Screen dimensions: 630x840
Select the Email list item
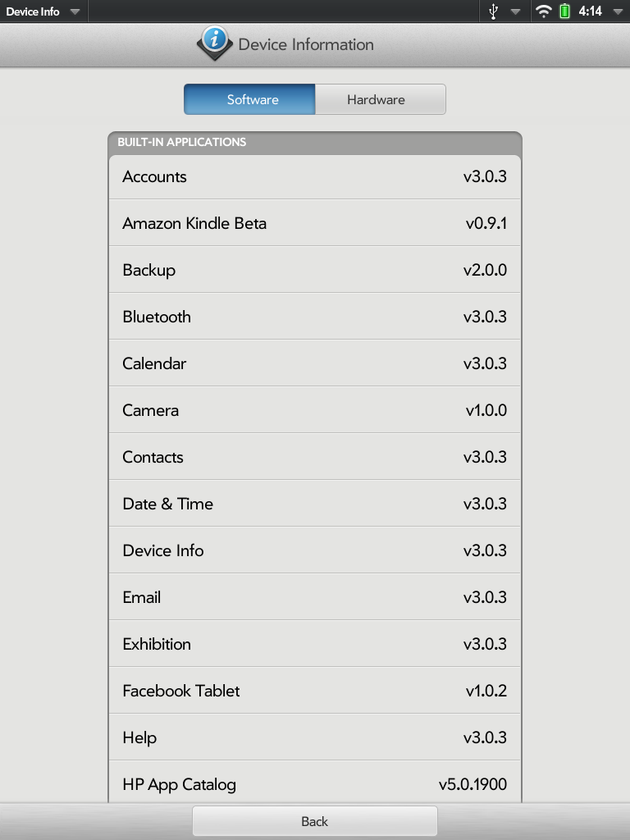point(315,597)
